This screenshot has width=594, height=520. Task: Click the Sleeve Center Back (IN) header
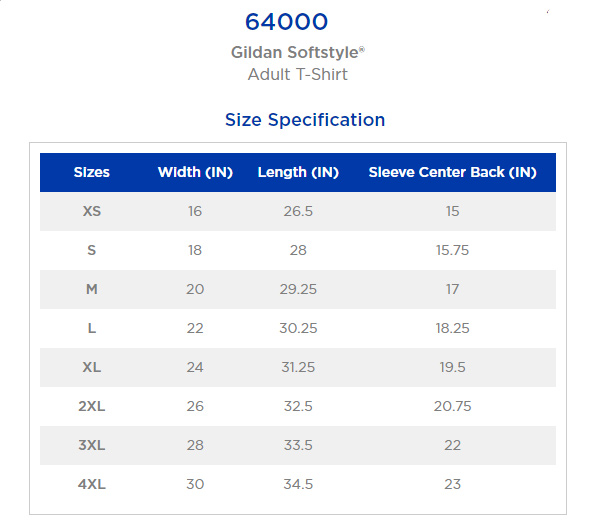tap(453, 172)
